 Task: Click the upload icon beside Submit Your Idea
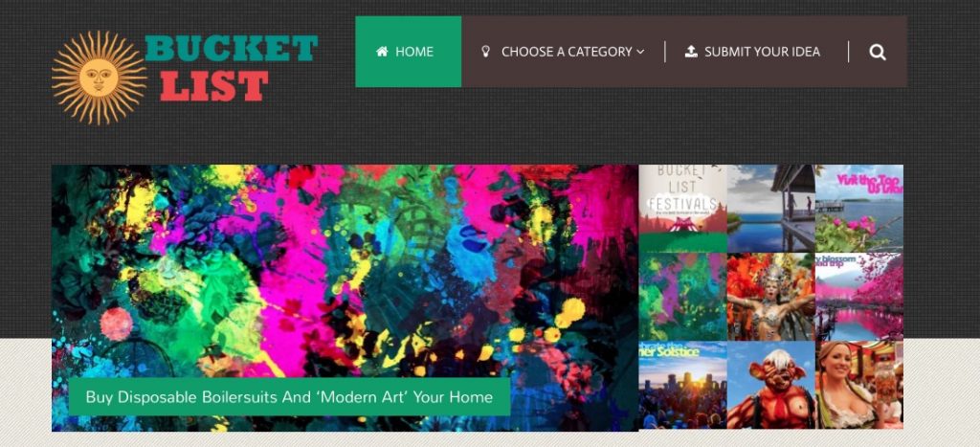(691, 52)
